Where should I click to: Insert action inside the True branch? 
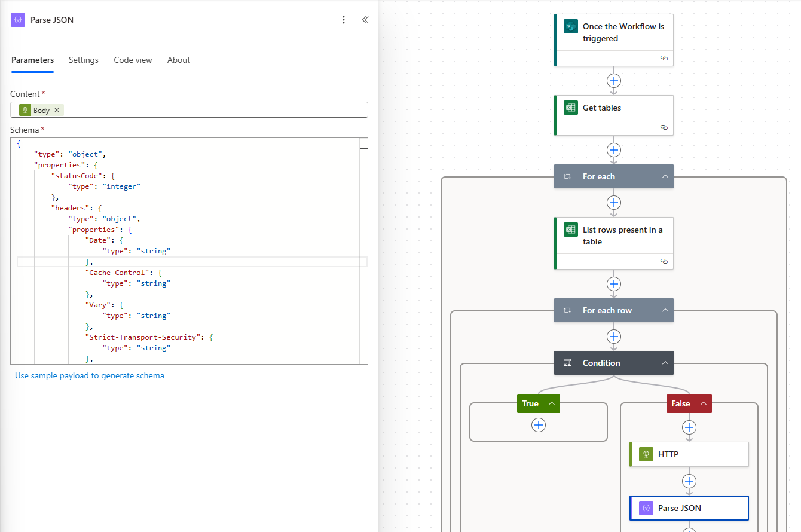[x=539, y=424]
